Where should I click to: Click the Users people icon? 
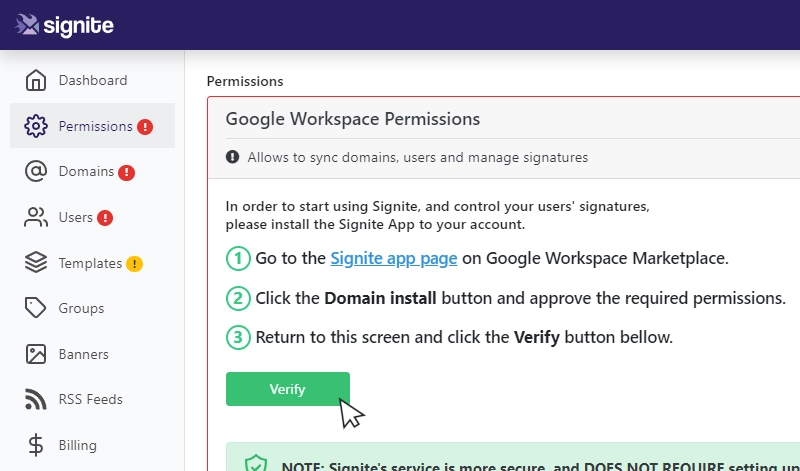tap(36, 217)
